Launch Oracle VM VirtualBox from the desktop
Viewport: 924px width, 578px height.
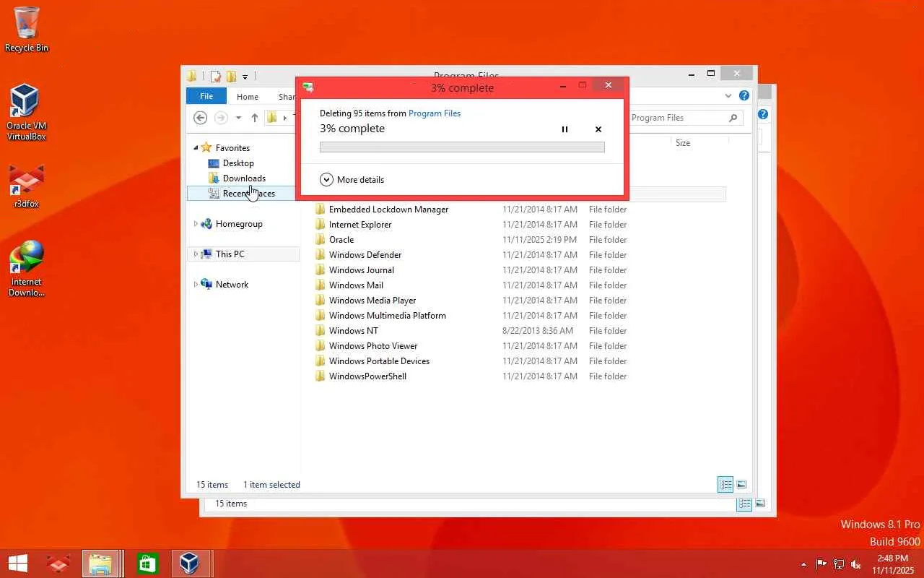27,112
